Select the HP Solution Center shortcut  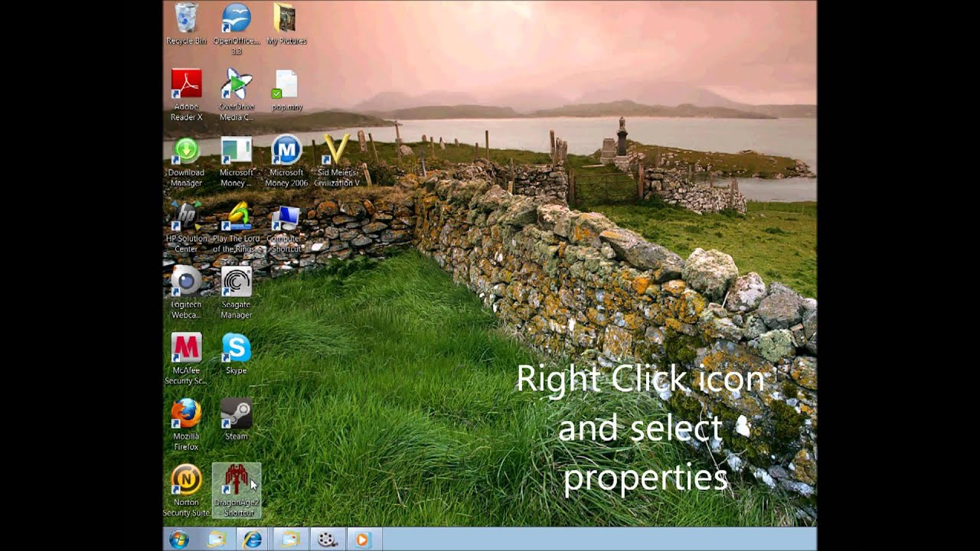coord(186,227)
